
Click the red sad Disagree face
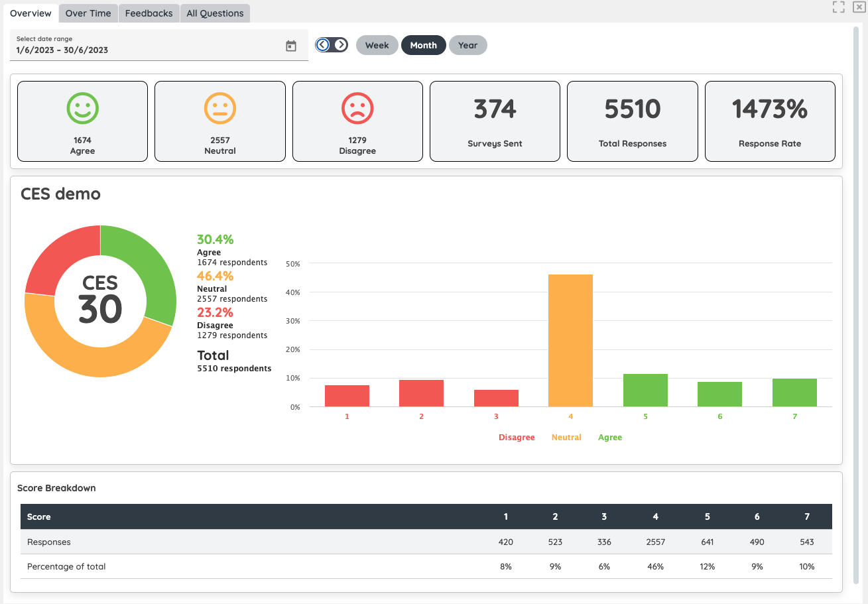(357, 108)
